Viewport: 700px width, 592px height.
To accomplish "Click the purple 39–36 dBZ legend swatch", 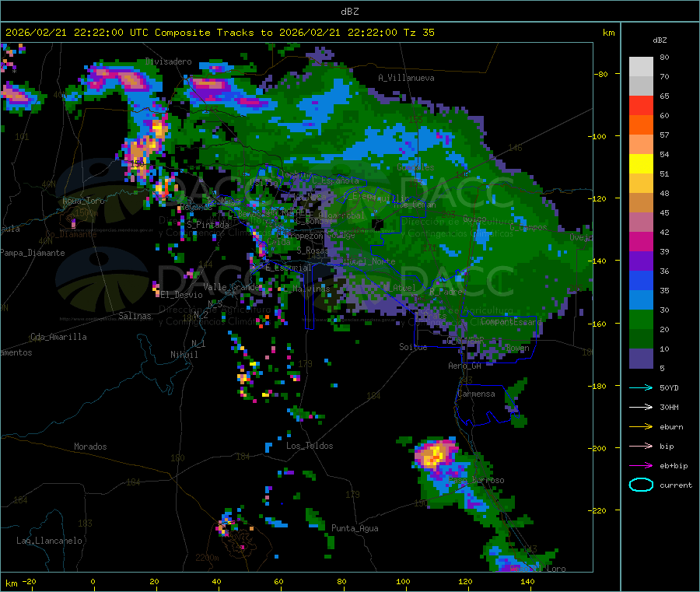I will 641,261.
